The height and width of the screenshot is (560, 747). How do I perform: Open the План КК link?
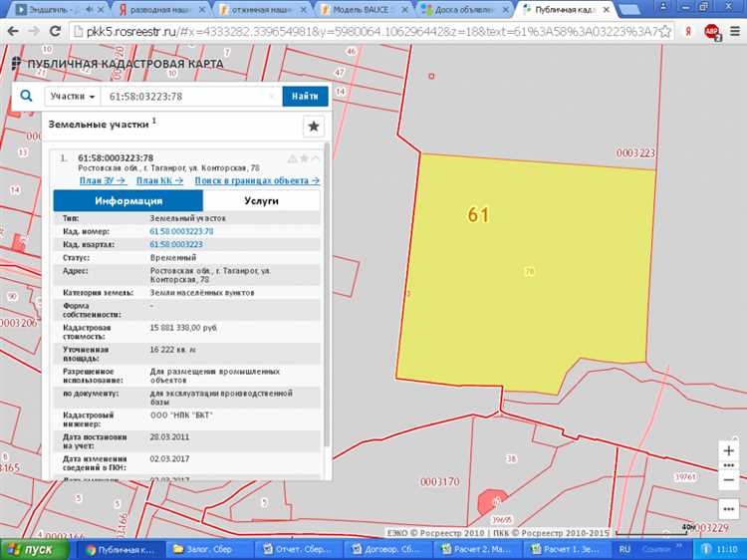click(x=159, y=180)
